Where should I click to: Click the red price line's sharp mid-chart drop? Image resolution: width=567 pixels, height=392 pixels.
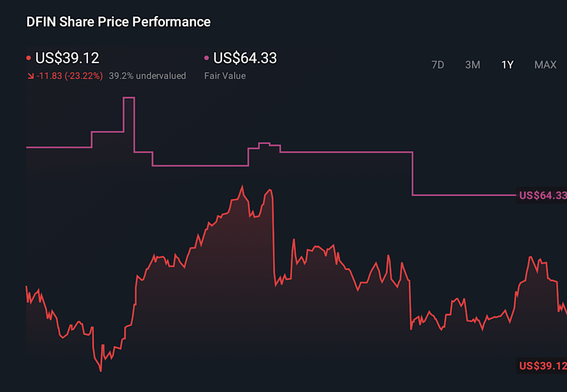[273, 236]
